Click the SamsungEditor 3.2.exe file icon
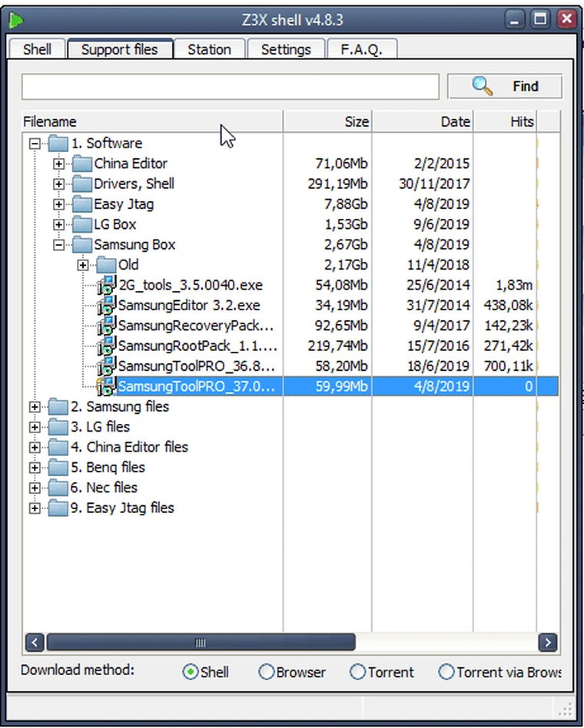The height and width of the screenshot is (728, 584). (x=106, y=305)
